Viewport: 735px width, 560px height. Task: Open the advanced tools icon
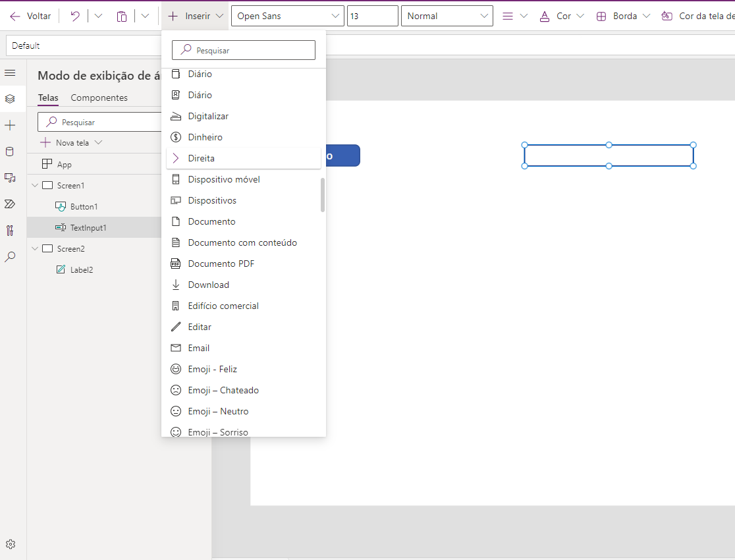click(x=10, y=231)
